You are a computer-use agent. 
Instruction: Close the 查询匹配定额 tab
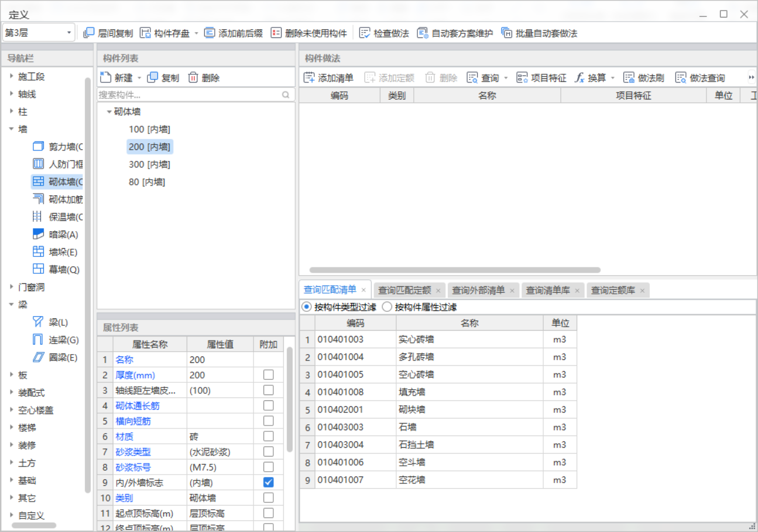(438, 291)
